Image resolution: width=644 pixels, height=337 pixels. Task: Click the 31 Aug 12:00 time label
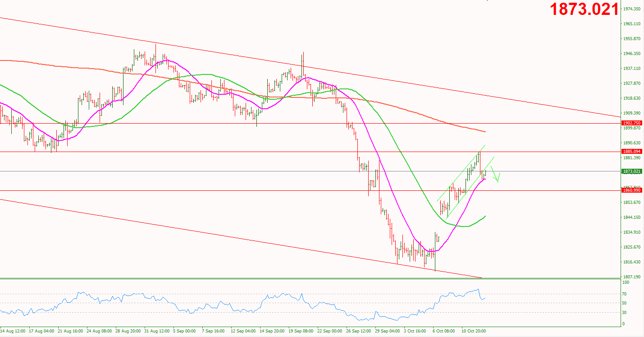click(x=158, y=331)
